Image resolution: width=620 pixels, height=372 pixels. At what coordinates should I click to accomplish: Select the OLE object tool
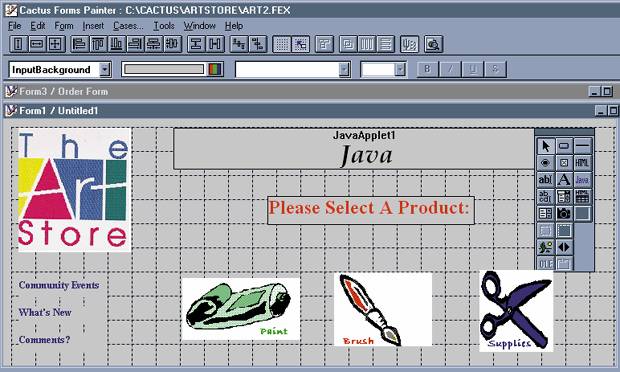coord(546,264)
